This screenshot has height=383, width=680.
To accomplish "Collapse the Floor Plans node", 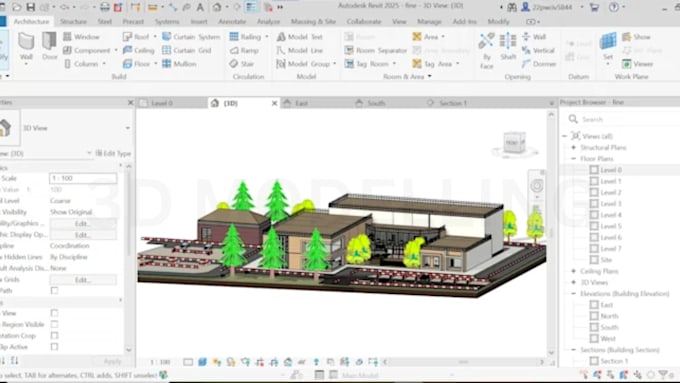I will pyautogui.click(x=573, y=159).
